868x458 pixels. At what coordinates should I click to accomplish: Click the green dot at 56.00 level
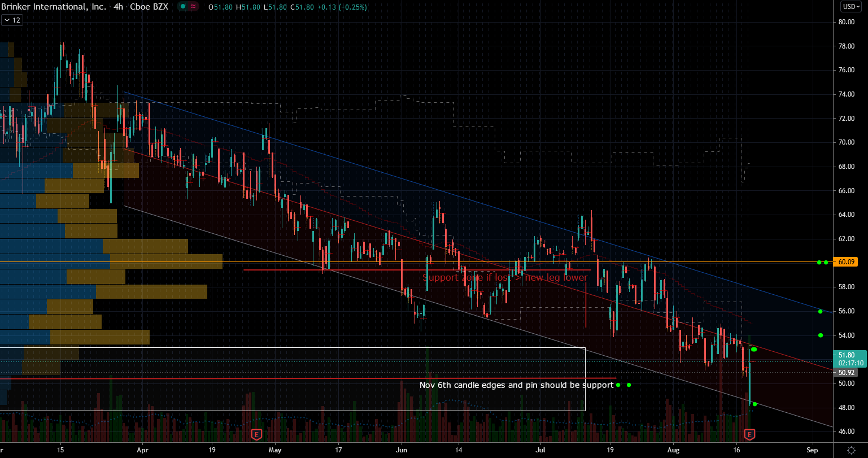click(820, 311)
